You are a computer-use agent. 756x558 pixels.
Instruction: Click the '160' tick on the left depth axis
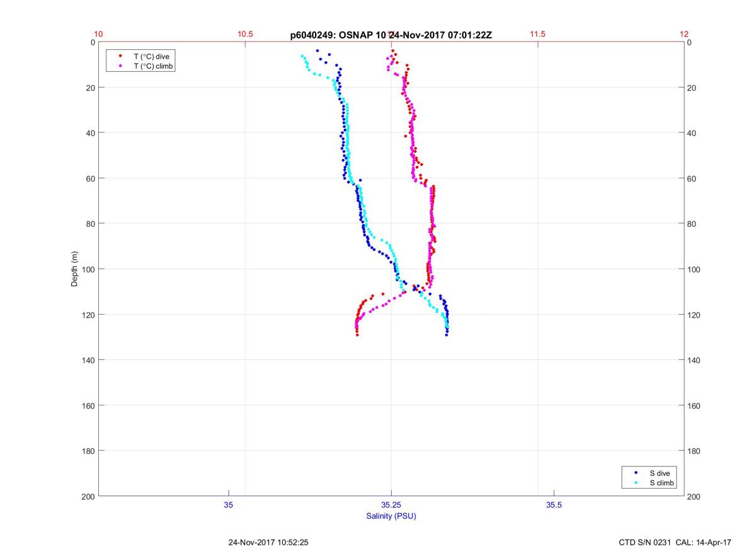89,405
